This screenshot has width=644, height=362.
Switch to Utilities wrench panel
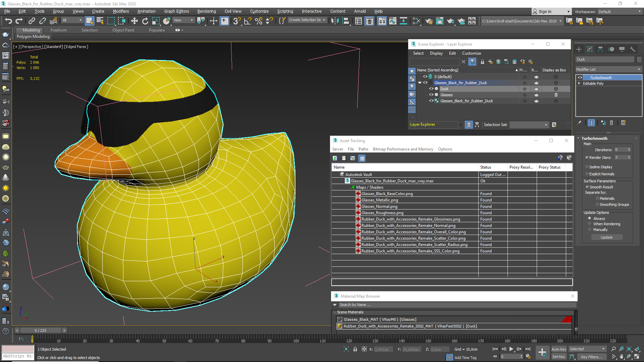pos(632,49)
